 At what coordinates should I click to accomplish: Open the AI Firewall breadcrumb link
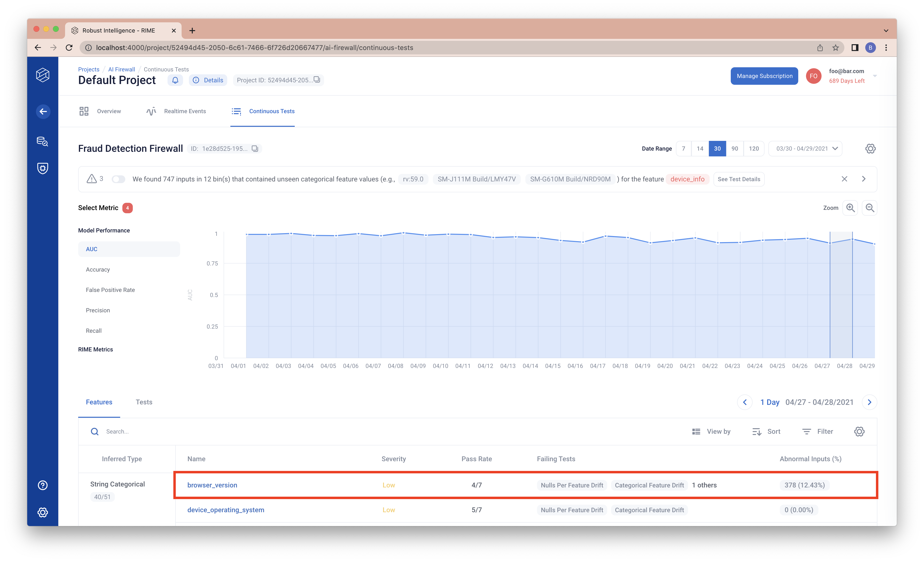[121, 69]
